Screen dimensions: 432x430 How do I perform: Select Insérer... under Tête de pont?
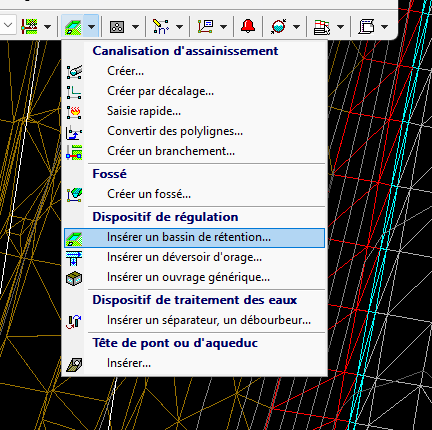point(194,363)
